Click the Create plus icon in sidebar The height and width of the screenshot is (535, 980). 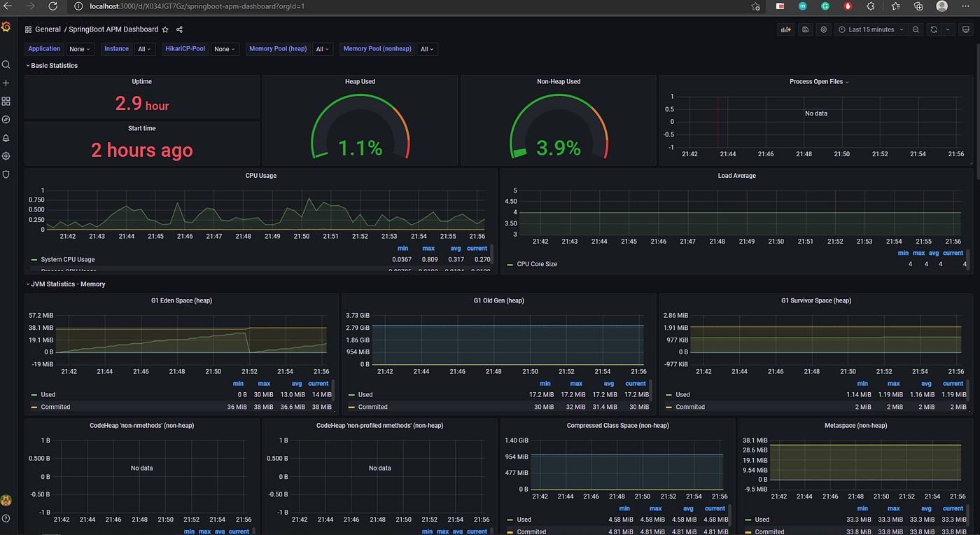[6, 83]
